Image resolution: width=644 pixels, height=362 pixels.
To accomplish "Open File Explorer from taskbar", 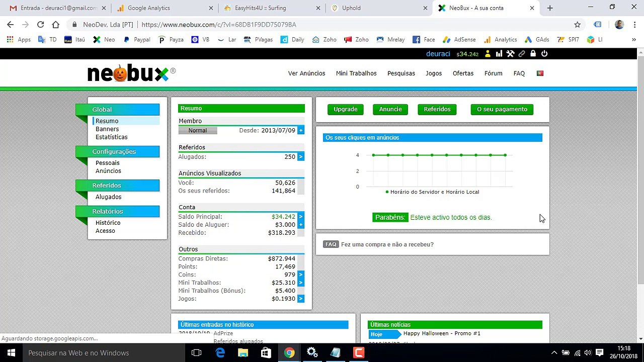I will [243, 353].
